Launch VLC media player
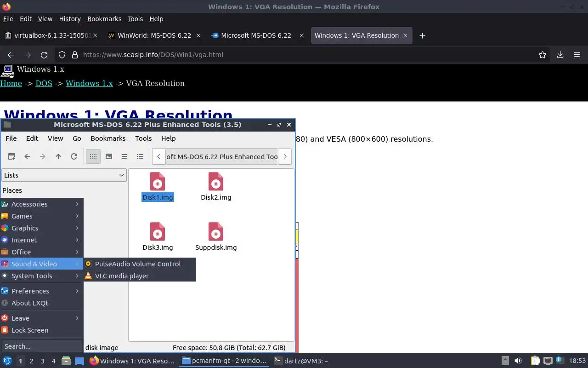 [x=140, y=276]
